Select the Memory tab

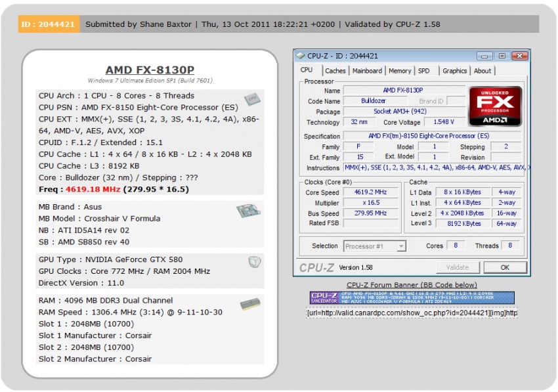[x=399, y=71]
